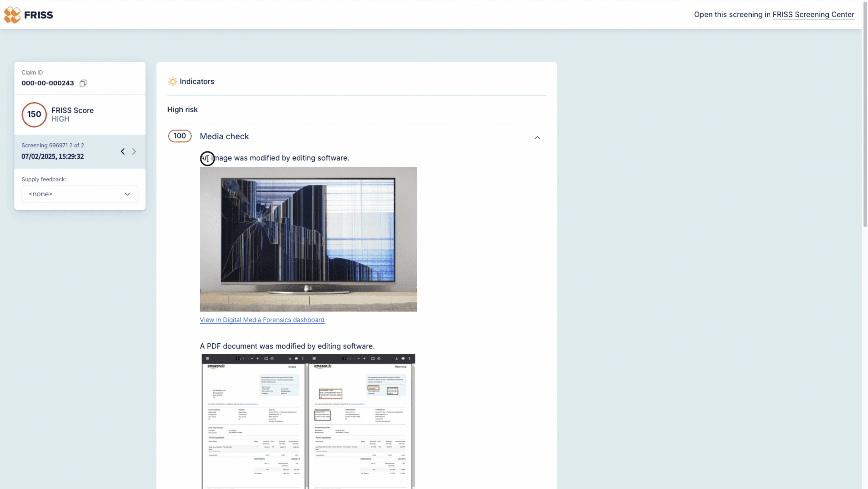Click zoom-in plus in left invoice PDF
The height and width of the screenshot is (489, 868).
point(258,358)
